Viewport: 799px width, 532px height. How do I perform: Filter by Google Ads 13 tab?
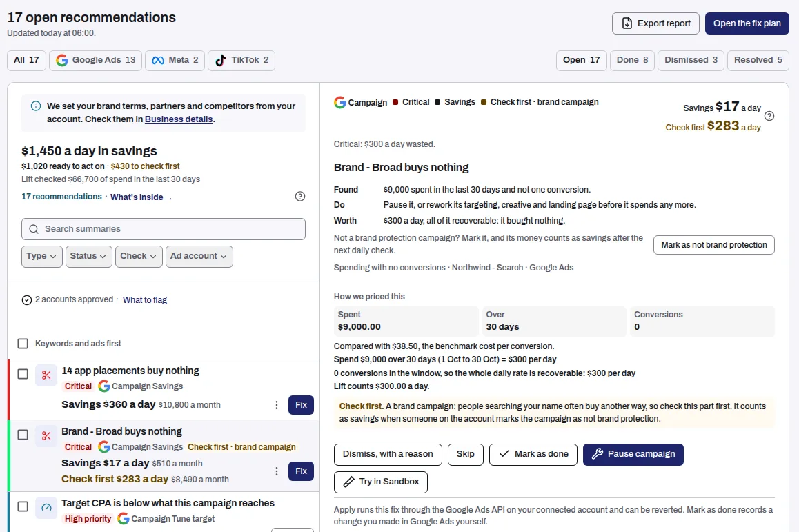[x=95, y=60]
